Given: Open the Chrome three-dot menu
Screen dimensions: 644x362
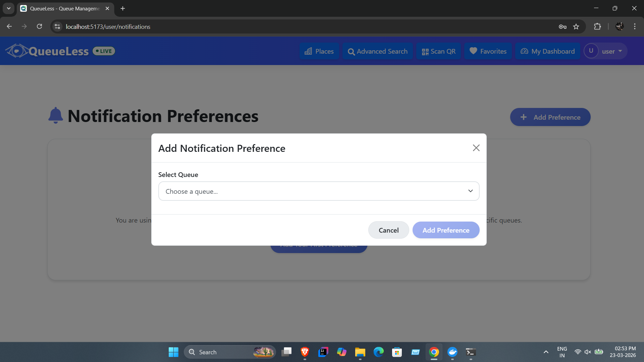Looking at the screenshot, I should [635, 26].
